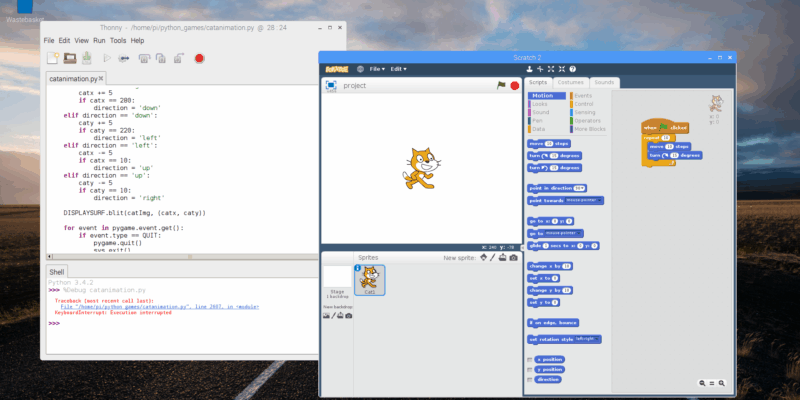
Task: Click the New file icon in Thonny
Action: 52,58
